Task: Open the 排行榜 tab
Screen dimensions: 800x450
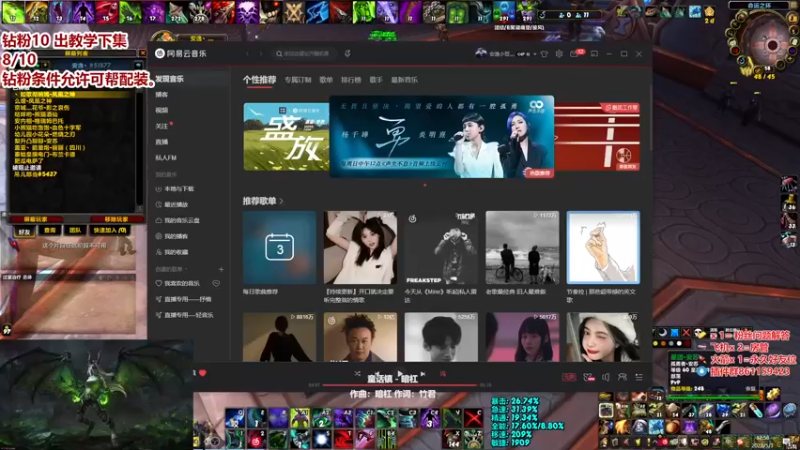Action: 351,80
